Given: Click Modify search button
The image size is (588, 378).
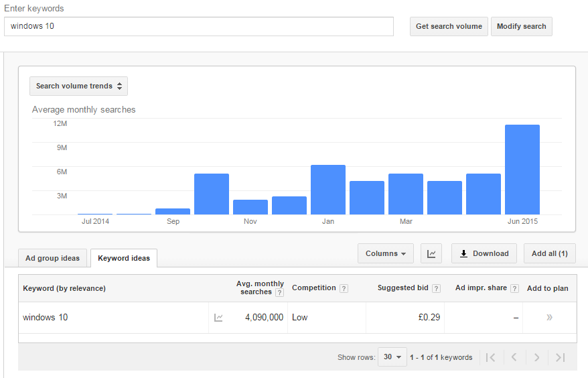Looking at the screenshot, I should coord(521,26).
